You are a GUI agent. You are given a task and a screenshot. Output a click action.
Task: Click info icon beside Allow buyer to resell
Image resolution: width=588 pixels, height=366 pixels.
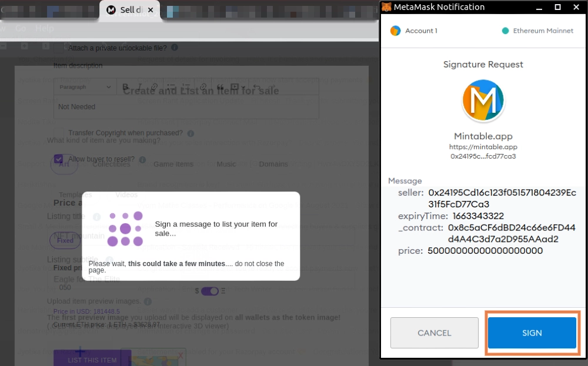pyautogui.click(x=142, y=160)
